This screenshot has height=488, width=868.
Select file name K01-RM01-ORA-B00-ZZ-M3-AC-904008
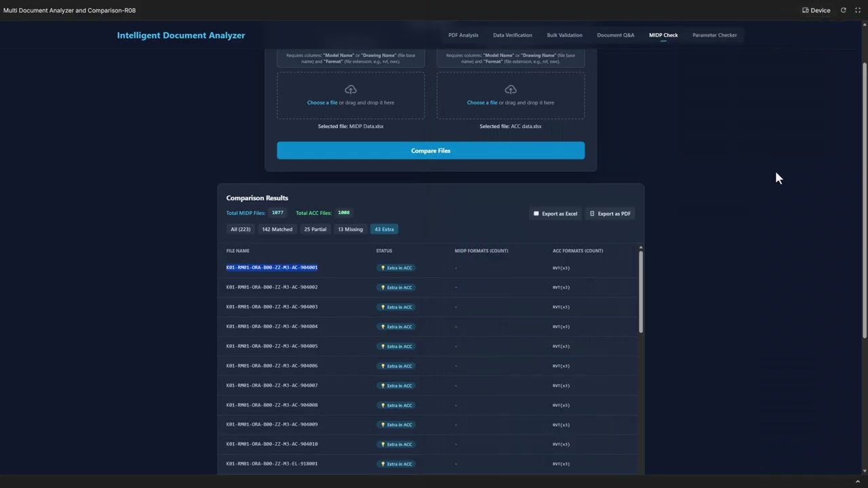pyautogui.click(x=272, y=405)
